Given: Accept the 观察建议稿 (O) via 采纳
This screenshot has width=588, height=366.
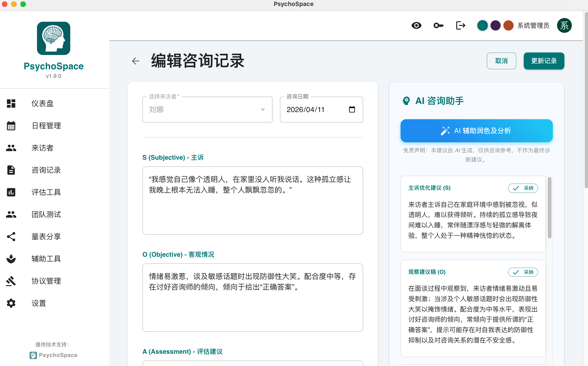Looking at the screenshot, I should pyautogui.click(x=523, y=272).
